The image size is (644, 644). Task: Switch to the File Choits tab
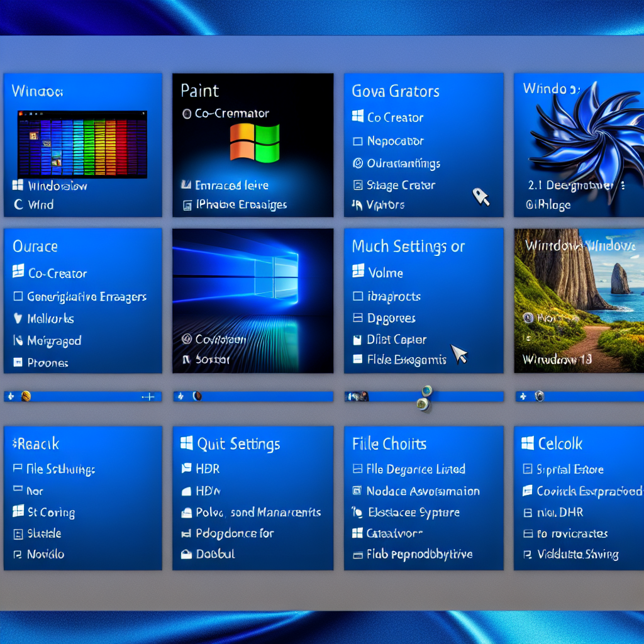pos(389,443)
